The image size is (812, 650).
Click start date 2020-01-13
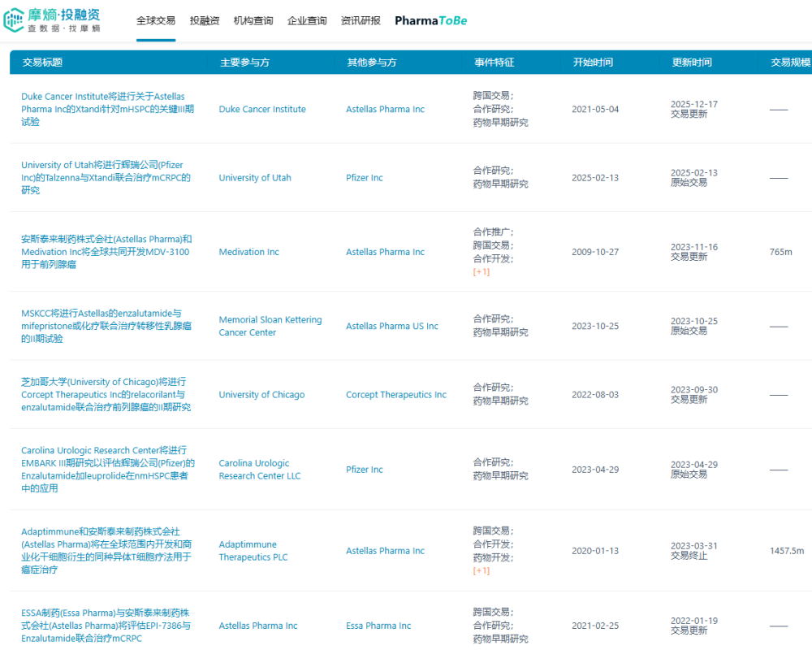tap(595, 551)
